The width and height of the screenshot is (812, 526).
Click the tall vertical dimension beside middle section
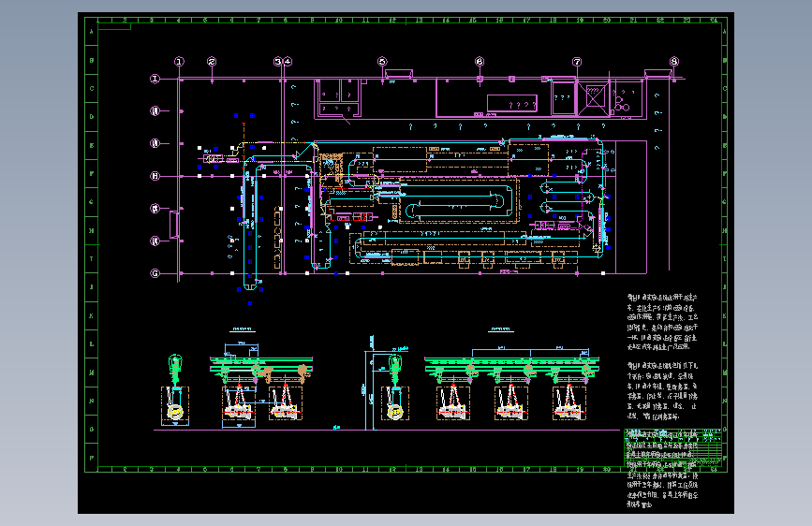364,389
